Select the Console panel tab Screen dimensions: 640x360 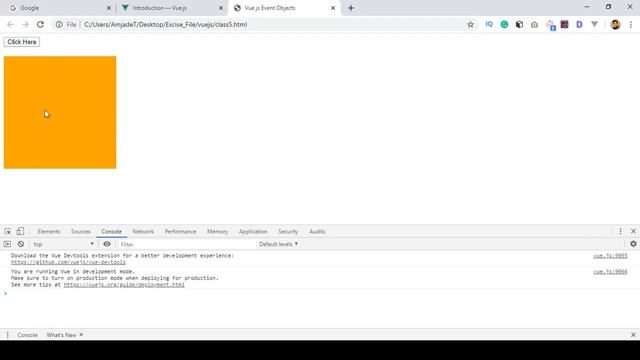point(111,231)
